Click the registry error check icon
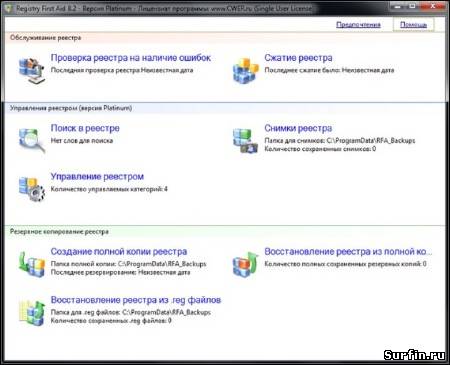Screen dimensions: 450x365 click(x=31, y=70)
